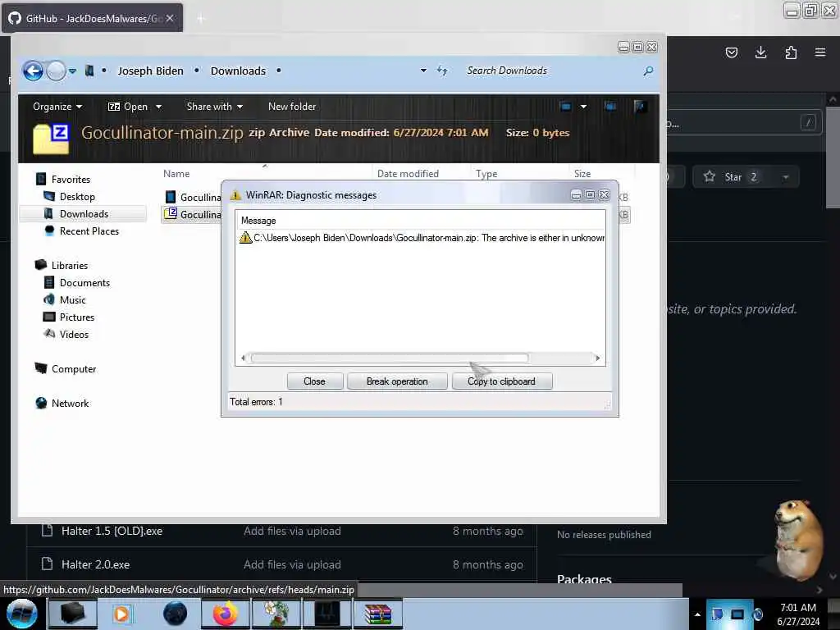
Task: Click the WinRAR error message row
Action: [x=421, y=238]
